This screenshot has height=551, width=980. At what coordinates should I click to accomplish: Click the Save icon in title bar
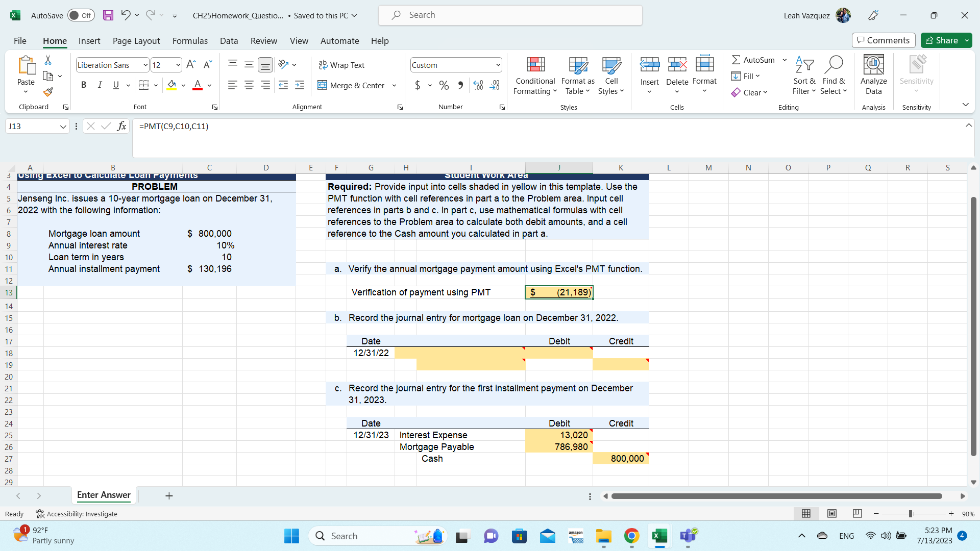pyautogui.click(x=108, y=15)
